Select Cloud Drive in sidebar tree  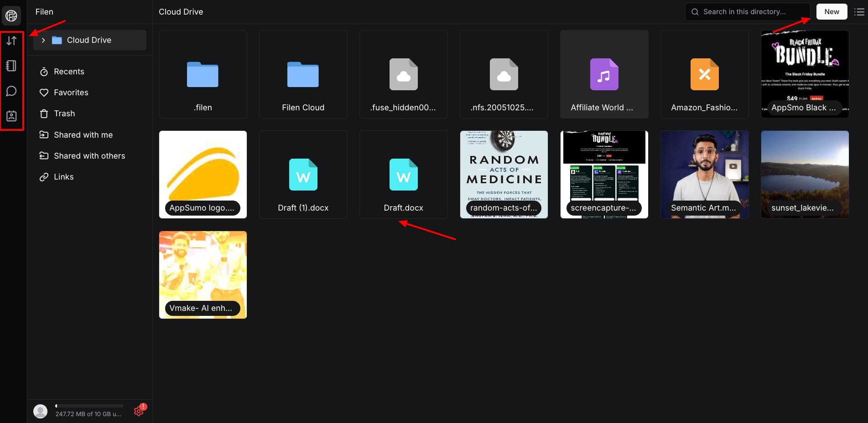(89, 40)
